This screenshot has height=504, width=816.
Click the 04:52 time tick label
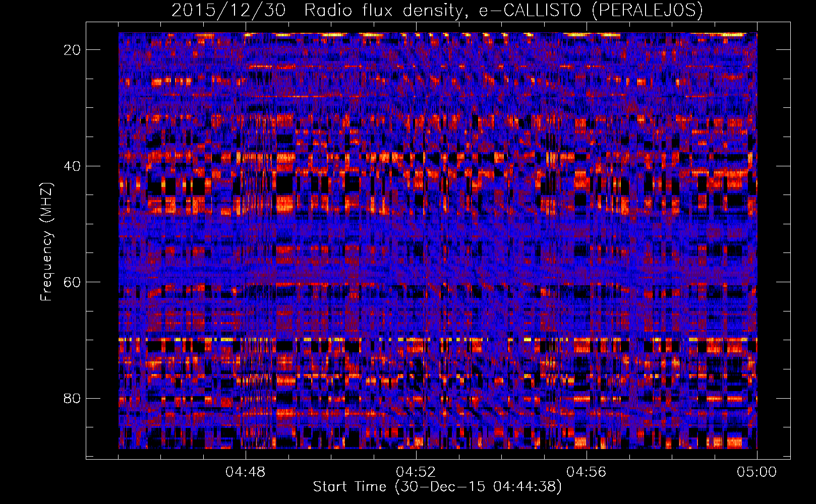click(416, 472)
